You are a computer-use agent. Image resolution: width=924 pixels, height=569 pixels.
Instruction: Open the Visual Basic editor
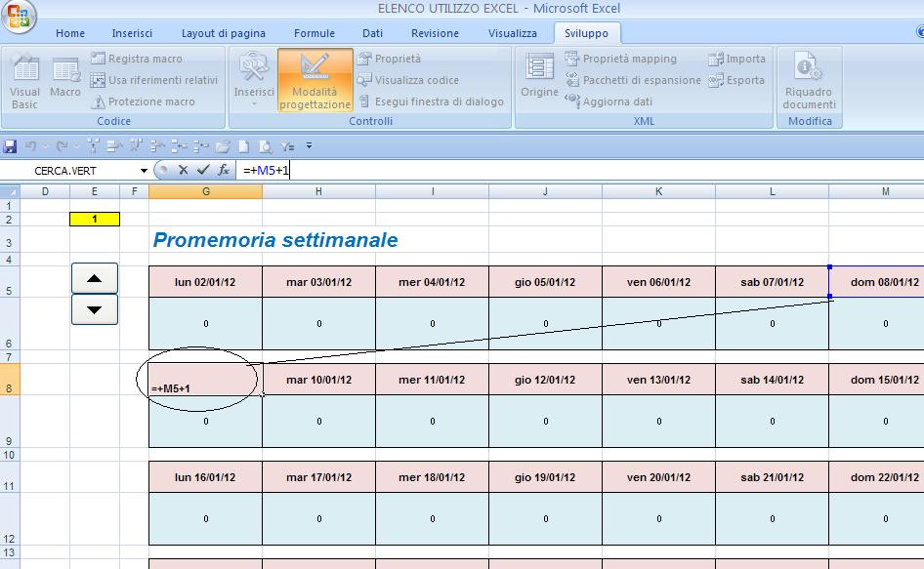click(x=22, y=80)
